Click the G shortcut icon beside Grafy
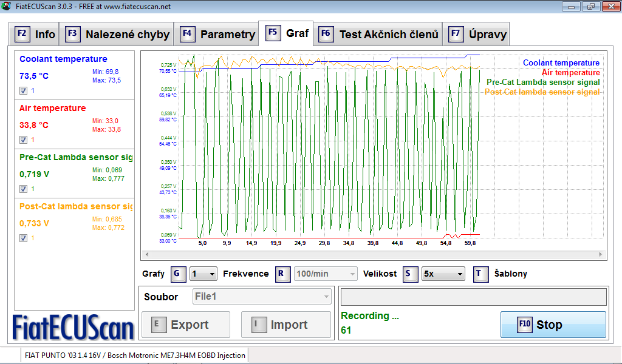The image size is (622, 364). click(179, 274)
